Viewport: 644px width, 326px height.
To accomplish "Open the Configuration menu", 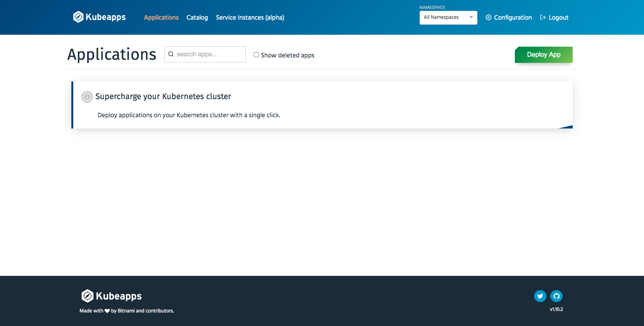I will tap(509, 17).
